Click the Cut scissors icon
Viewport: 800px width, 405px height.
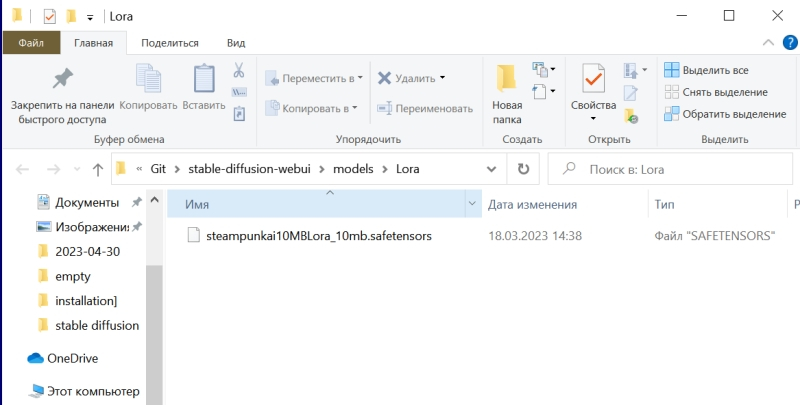(x=239, y=71)
